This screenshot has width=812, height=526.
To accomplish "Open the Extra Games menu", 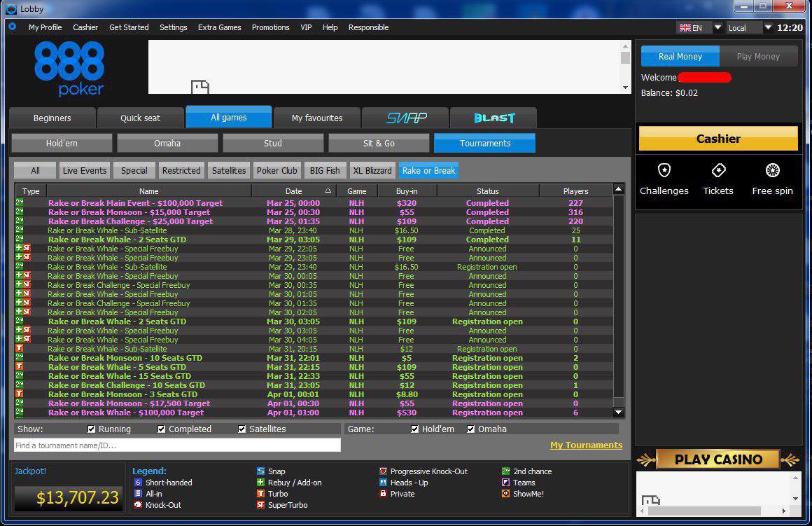I will click(x=219, y=27).
